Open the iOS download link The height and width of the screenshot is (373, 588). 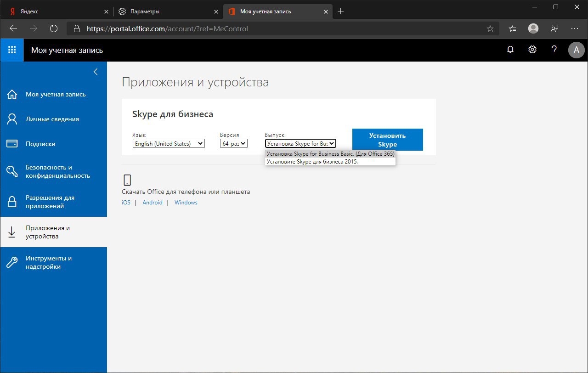coord(126,203)
